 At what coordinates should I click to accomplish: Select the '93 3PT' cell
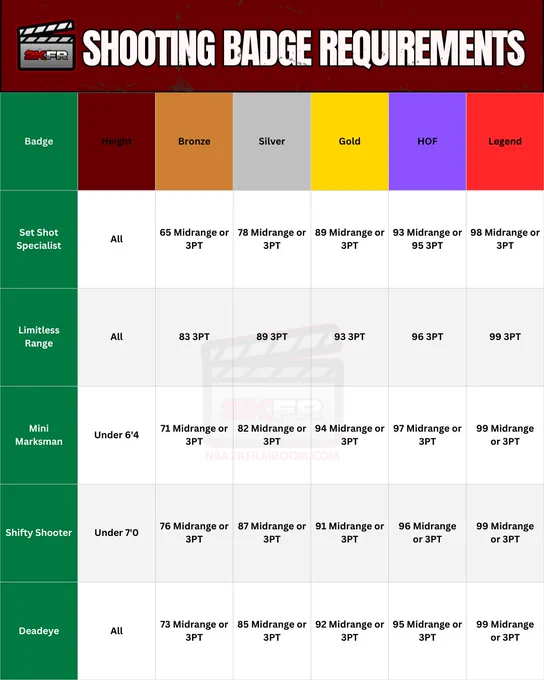(x=349, y=337)
